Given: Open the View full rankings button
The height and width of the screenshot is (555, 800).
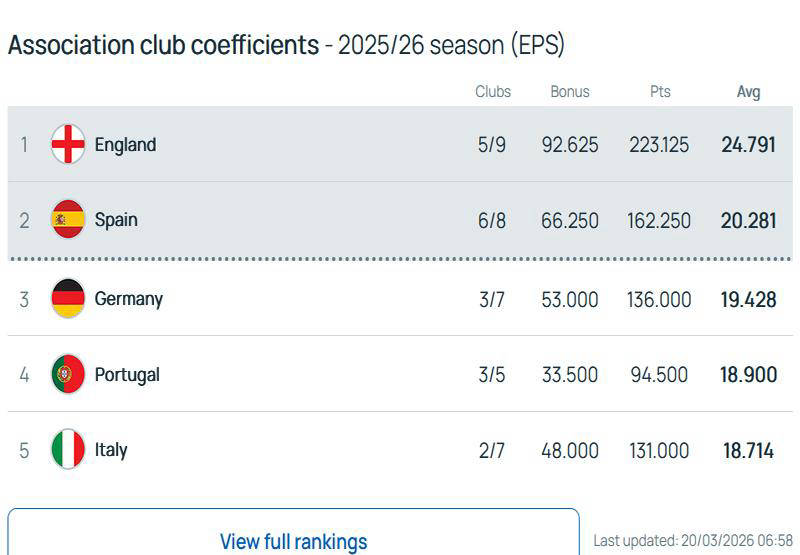Looking at the screenshot, I should (293, 541).
